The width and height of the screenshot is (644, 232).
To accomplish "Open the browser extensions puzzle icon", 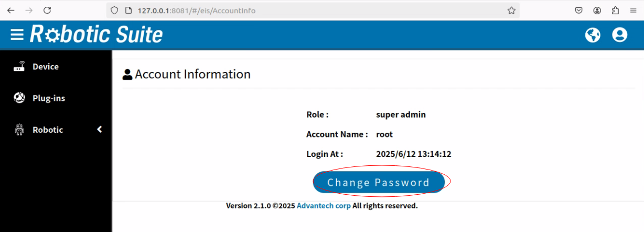I will [615, 10].
